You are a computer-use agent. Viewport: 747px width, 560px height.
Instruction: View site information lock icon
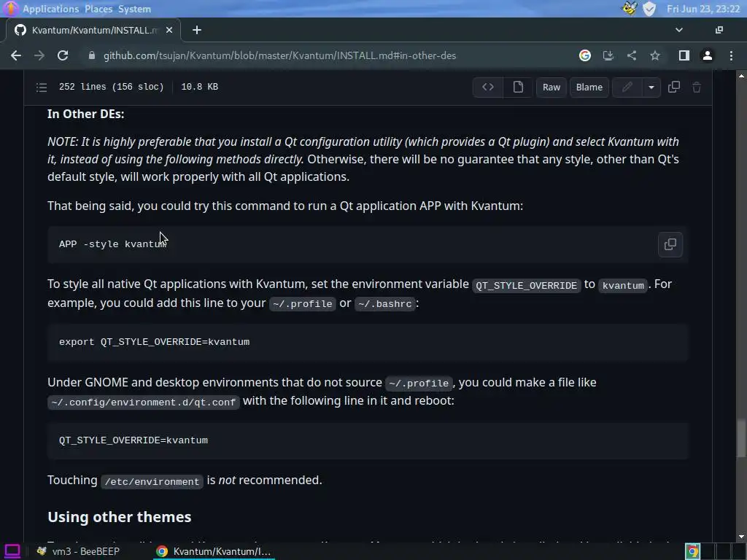(x=91, y=55)
